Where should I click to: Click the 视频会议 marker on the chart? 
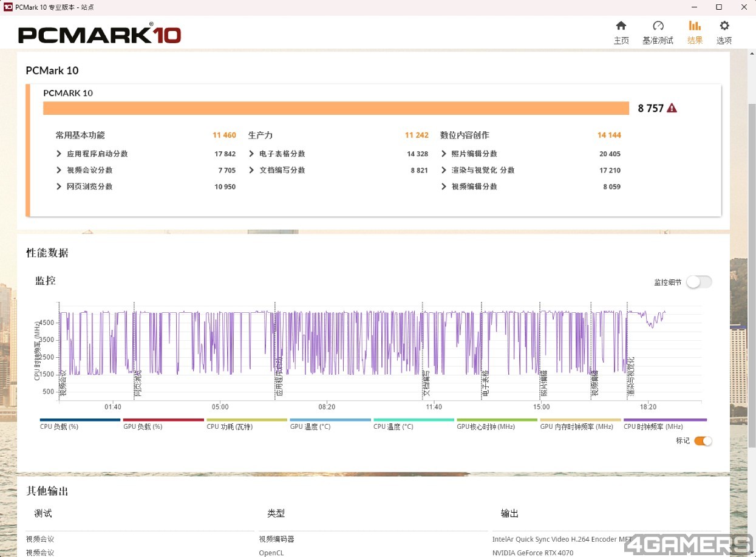pyautogui.click(x=63, y=384)
